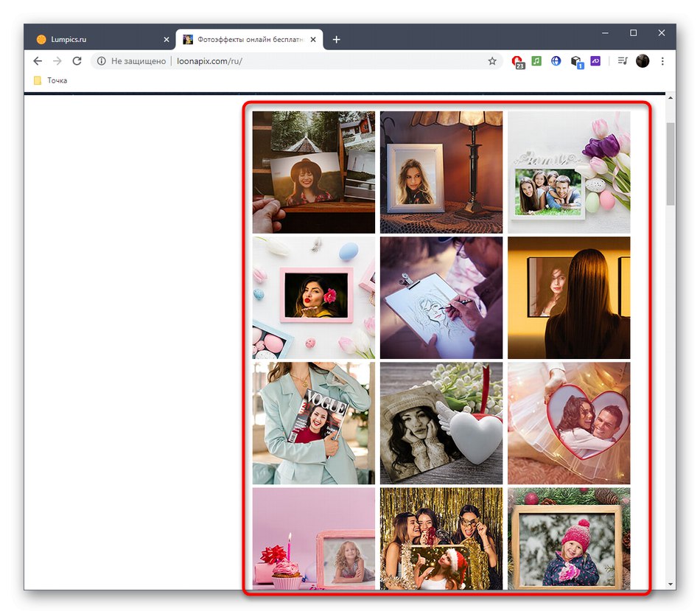Viewport: 700px width, 614px height.
Task: Open the pink frame with Easter eggs effect
Action: [x=313, y=298]
